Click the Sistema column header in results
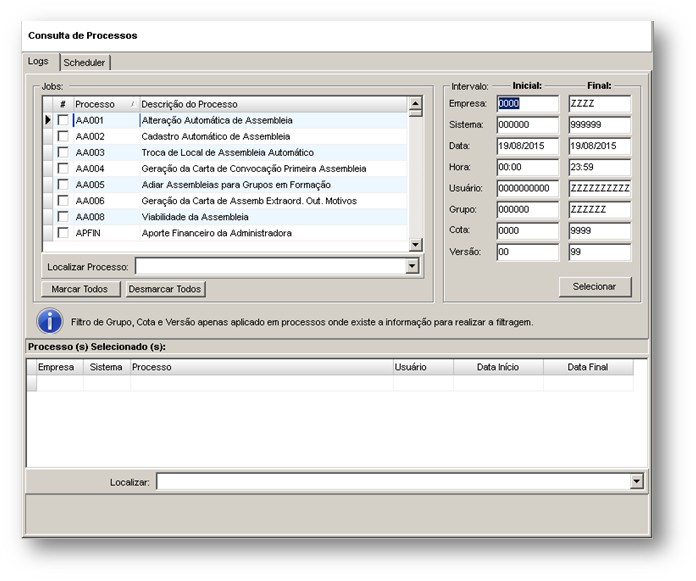Image resolution: width=696 pixels, height=581 pixels. [x=107, y=367]
